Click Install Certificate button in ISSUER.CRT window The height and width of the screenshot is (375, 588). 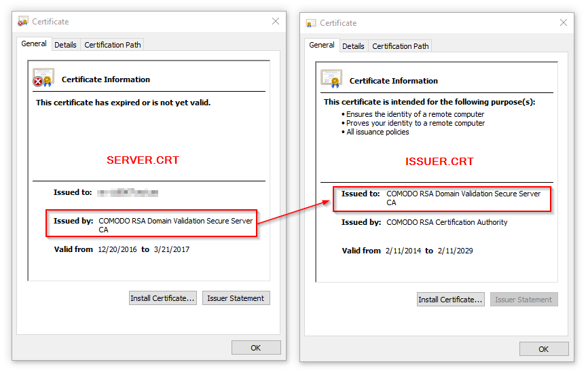coord(450,300)
